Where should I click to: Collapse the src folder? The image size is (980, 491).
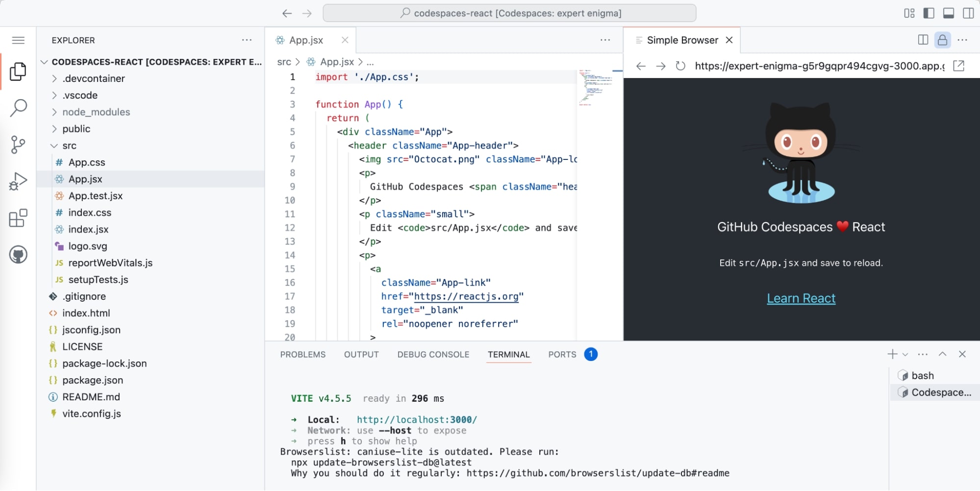coord(69,146)
